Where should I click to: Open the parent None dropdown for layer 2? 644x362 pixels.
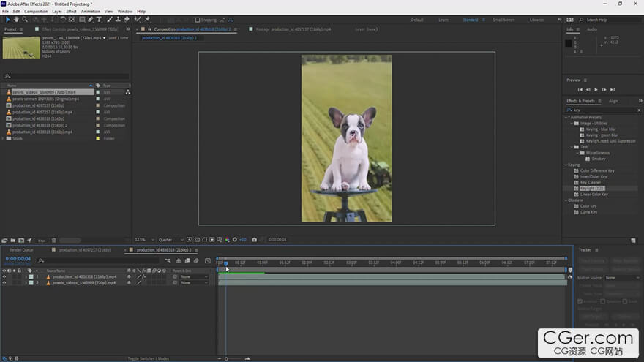(194, 283)
